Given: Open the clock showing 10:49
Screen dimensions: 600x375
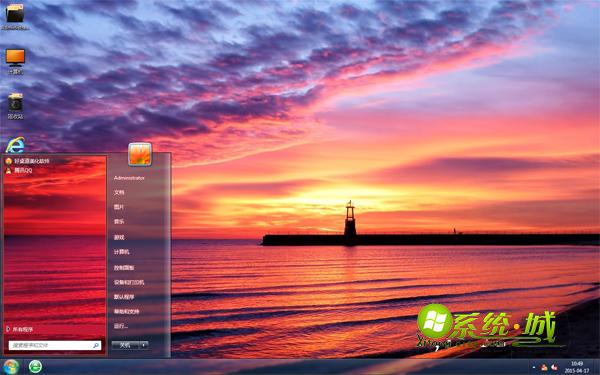Looking at the screenshot, I should pos(577,367).
